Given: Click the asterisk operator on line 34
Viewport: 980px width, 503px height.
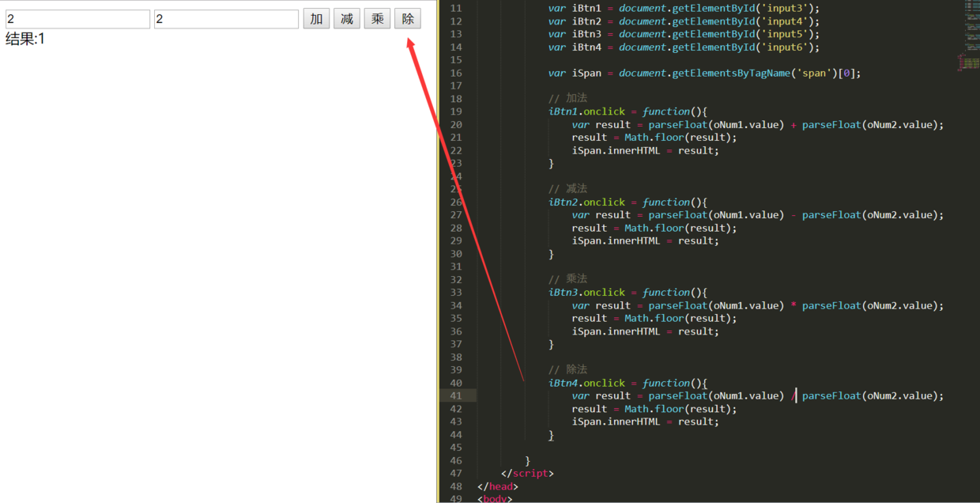Looking at the screenshot, I should click(x=793, y=305).
